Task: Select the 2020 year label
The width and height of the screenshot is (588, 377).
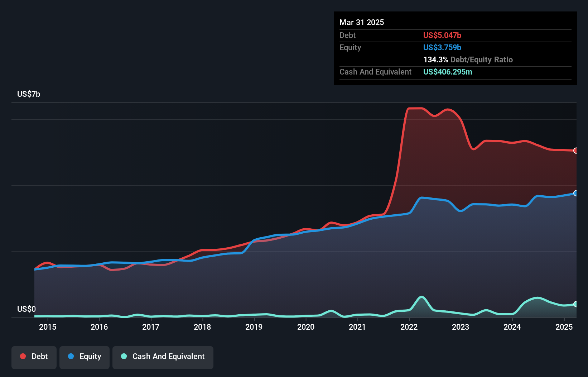Action: (x=306, y=327)
